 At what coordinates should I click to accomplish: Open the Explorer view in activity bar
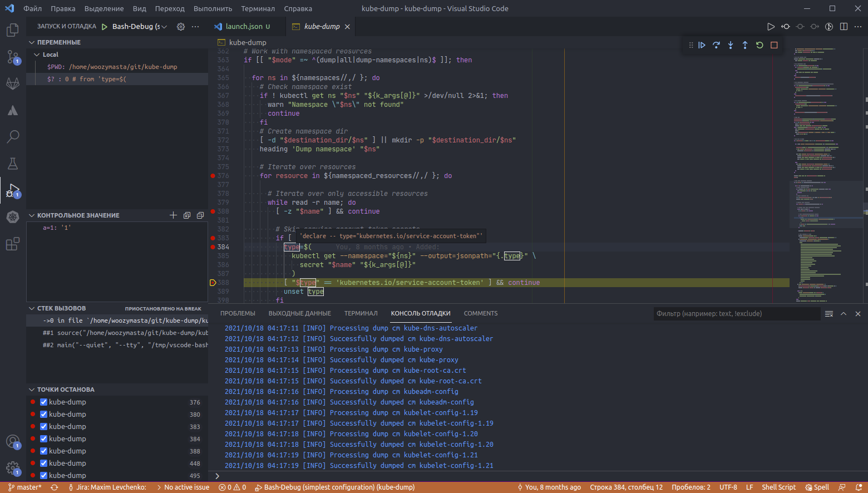coord(12,30)
